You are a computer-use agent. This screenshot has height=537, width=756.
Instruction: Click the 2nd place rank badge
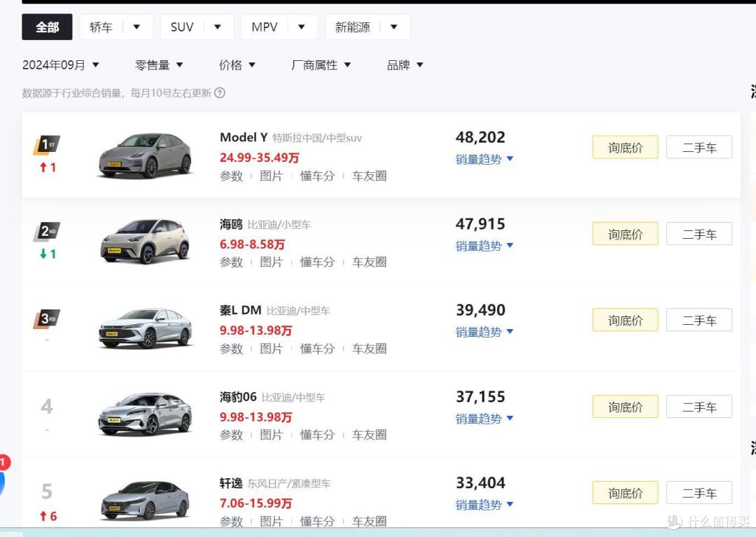(47, 231)
